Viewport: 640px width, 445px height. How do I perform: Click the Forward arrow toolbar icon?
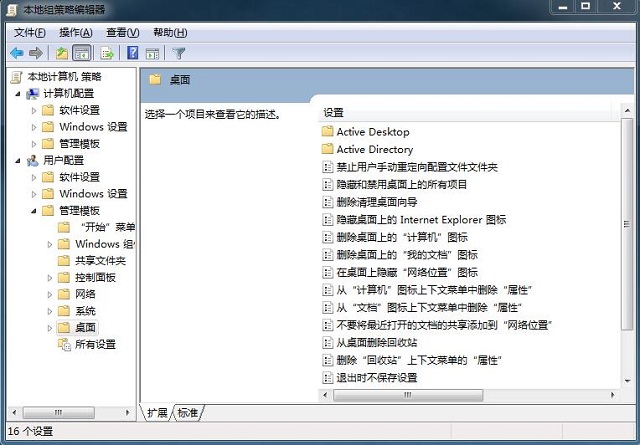36,53
